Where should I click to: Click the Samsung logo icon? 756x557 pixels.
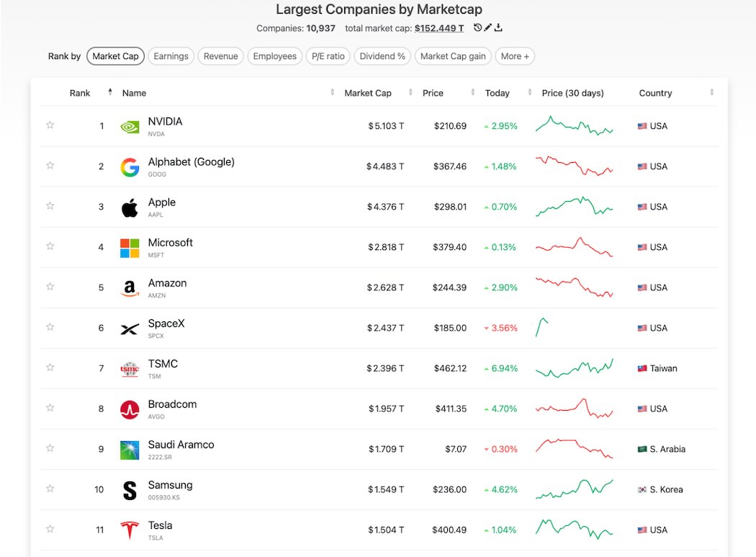click(130, 491)
